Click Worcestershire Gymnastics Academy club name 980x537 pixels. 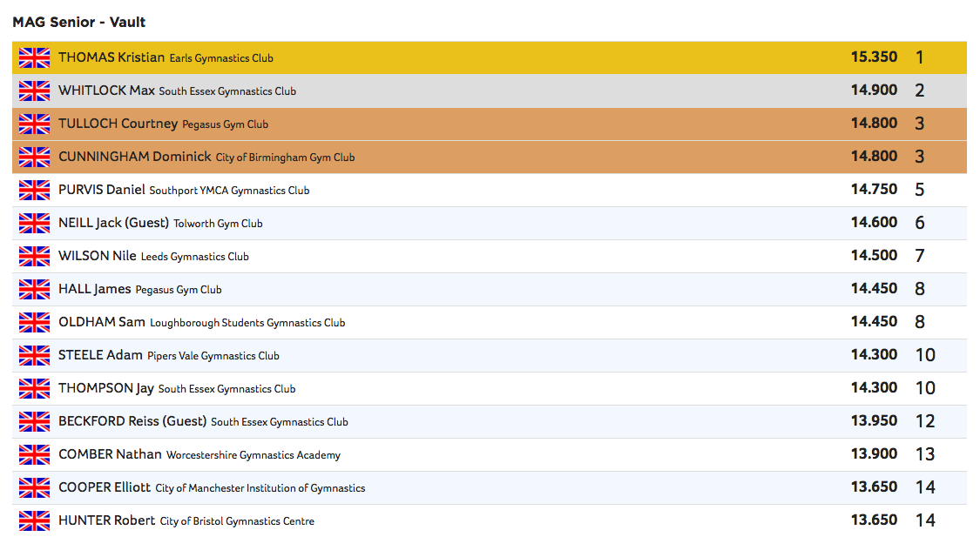pyautogui.click(x=253, y=455)
